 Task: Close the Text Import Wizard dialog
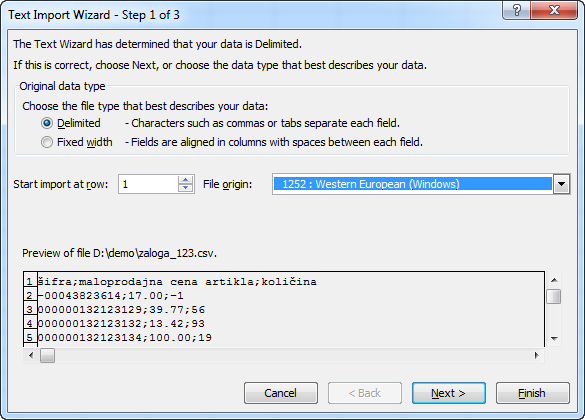click(554, 10)
